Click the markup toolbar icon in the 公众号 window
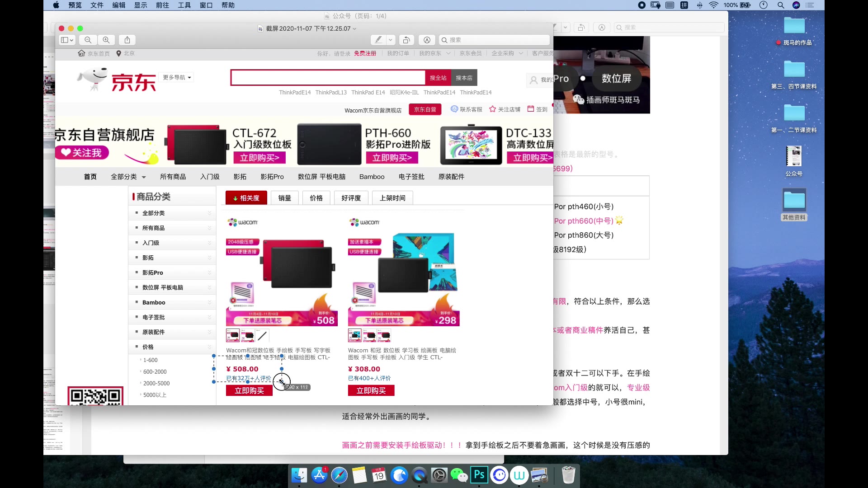This screenshot has height=488, width=868. (602, 28)
